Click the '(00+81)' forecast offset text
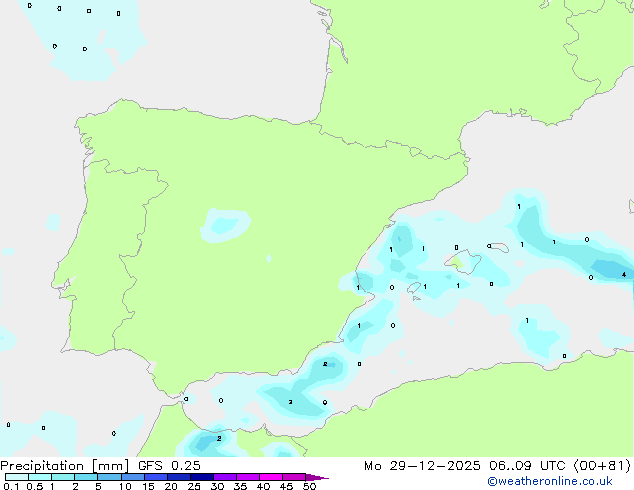Image resolution: width=634 pixels, height=490 pixels. [602, 466]
